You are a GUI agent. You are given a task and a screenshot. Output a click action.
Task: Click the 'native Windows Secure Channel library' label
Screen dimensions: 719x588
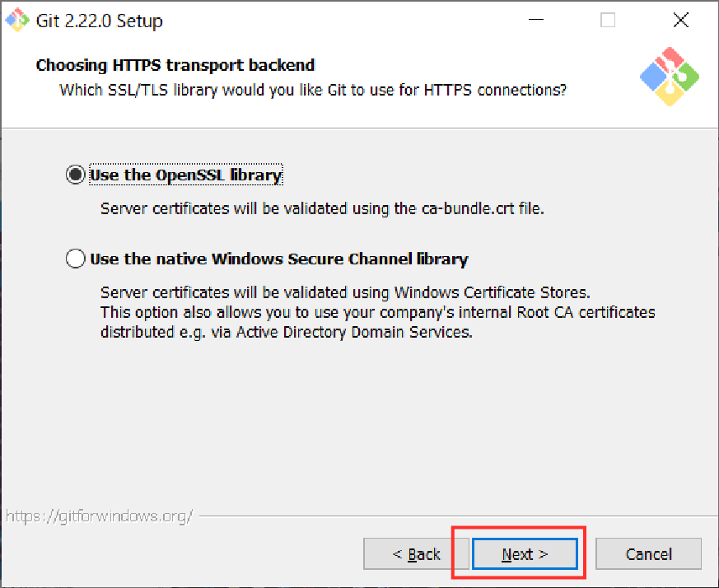point(279,259)
